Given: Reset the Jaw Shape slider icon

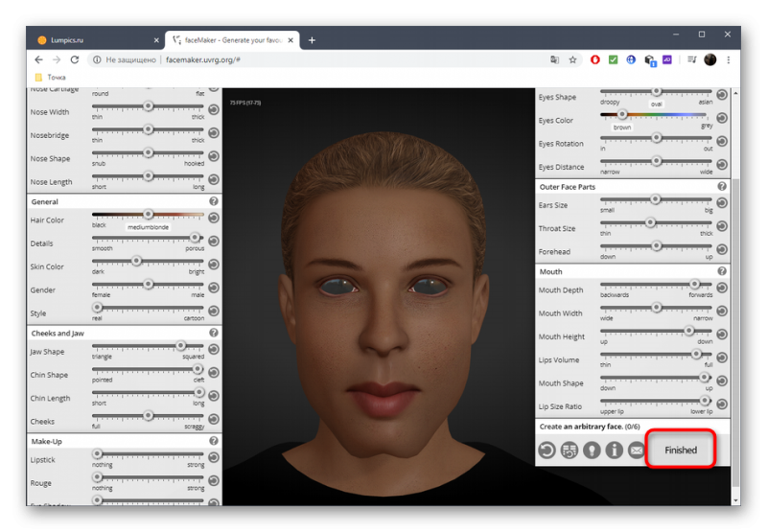Looking at the screenshot, I should click(x=214, y=349).
